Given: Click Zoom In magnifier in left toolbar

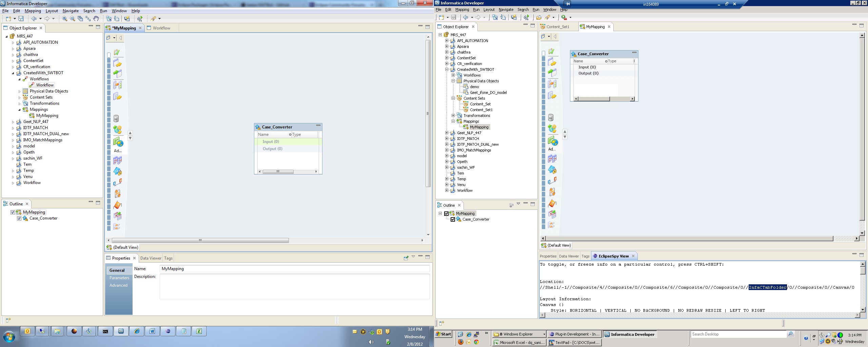Looking at the screenshot, I should (64, 19).
